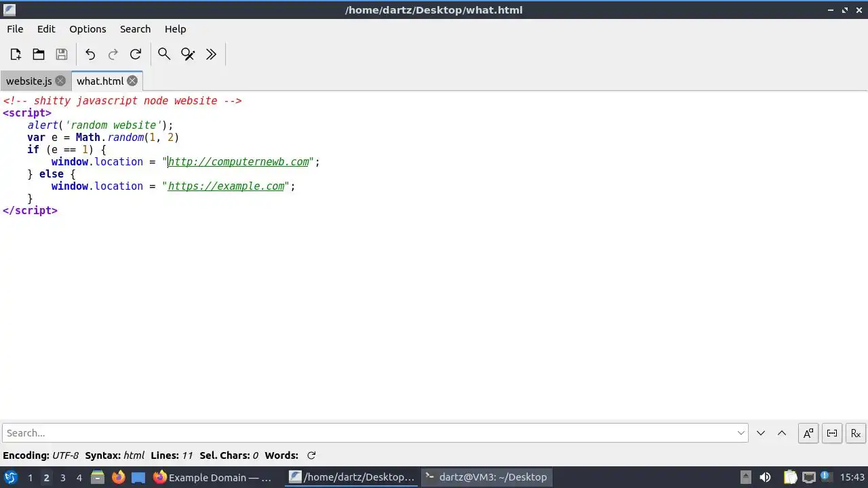Open the network status tray icon

808,477
